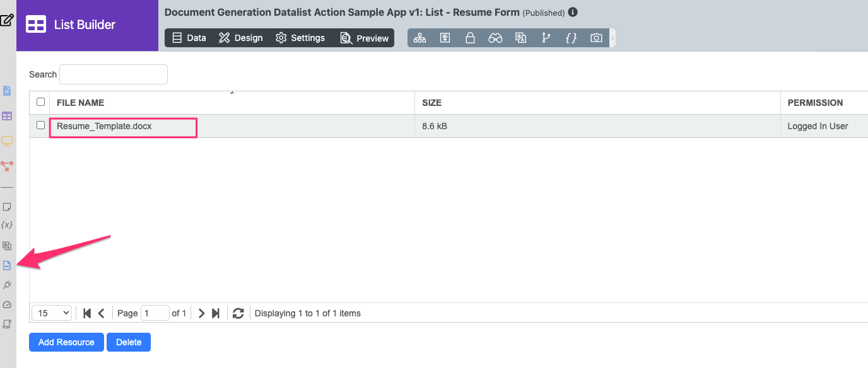Screen dimensions: 868x368
Task: Go to the last page with pager arrow
Action: [x=216, y=313]
